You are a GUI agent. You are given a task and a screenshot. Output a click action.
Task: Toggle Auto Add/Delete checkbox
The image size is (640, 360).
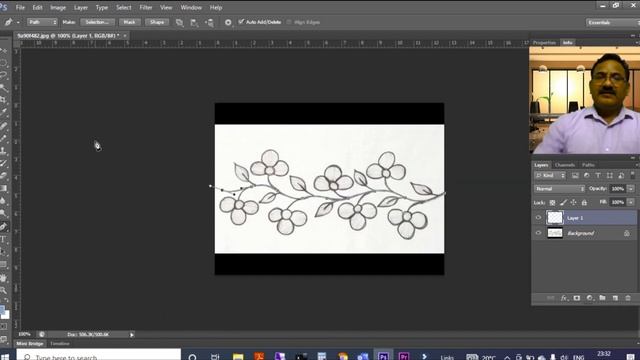pos(241,22)
